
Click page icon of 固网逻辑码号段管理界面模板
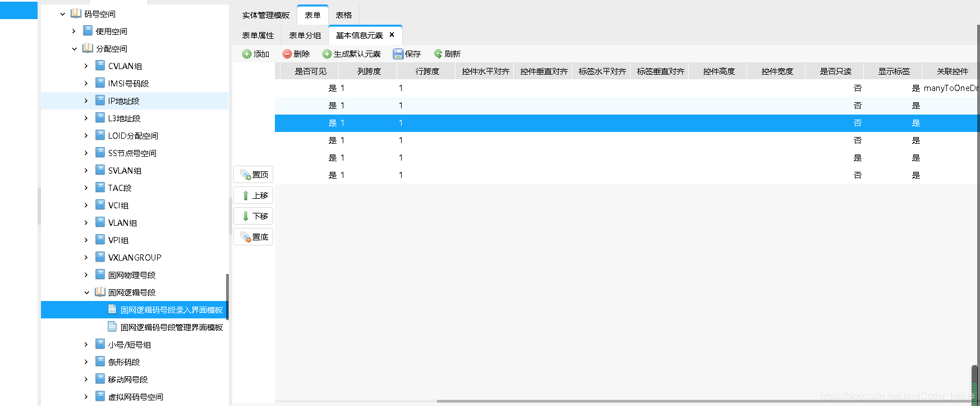(x=112, y=327)
